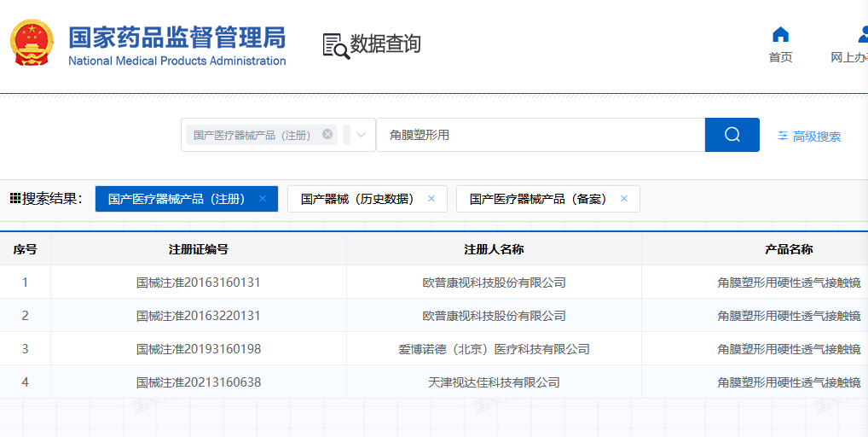Open record 国械注准20163160131
The image size is (868, 437).
point(199,283)
